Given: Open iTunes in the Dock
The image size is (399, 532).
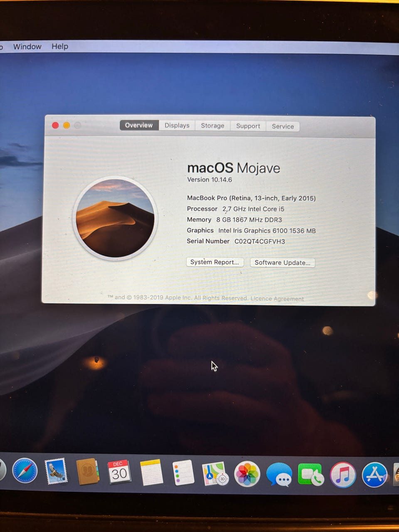Looking at the screenshot, I should tap(343, 475).
